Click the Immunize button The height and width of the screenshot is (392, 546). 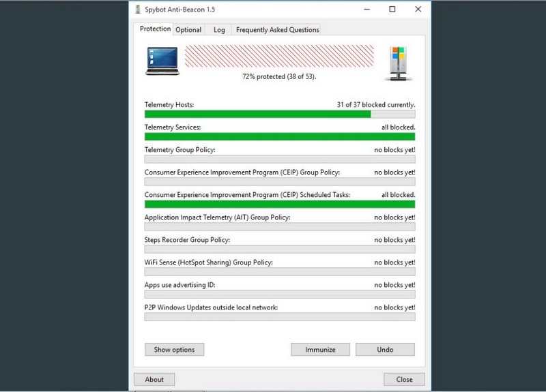[320, 350]
